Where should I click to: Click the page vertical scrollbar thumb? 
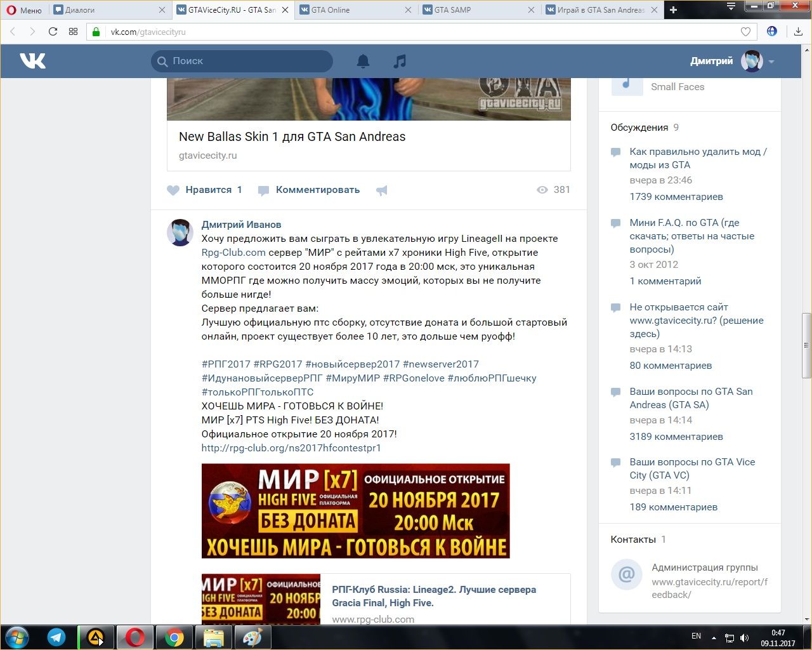[x=806, y=345]
